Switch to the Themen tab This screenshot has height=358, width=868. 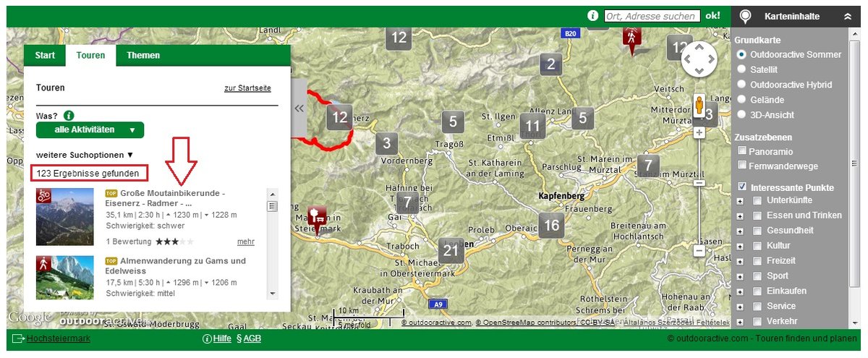click(x=143, y=55)
